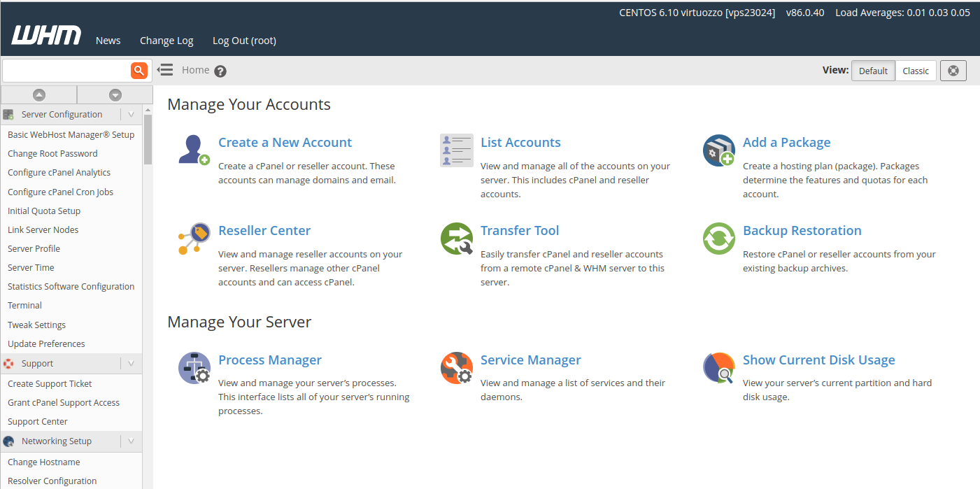Click the collapse-all up arrow in sidebar

39,95
